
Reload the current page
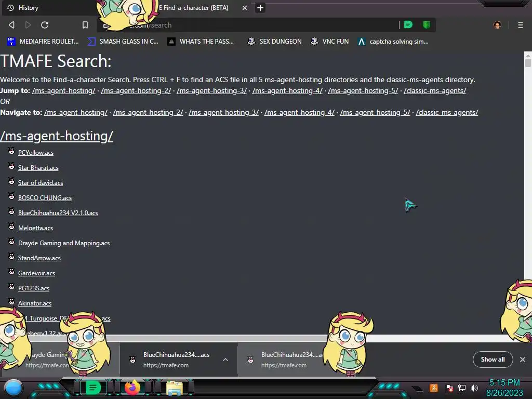[45, 25]
